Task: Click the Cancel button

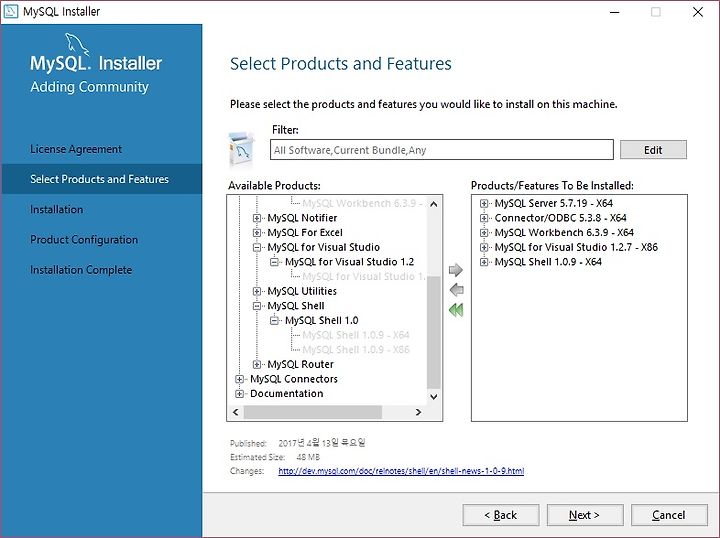Action: click(669, 515)
